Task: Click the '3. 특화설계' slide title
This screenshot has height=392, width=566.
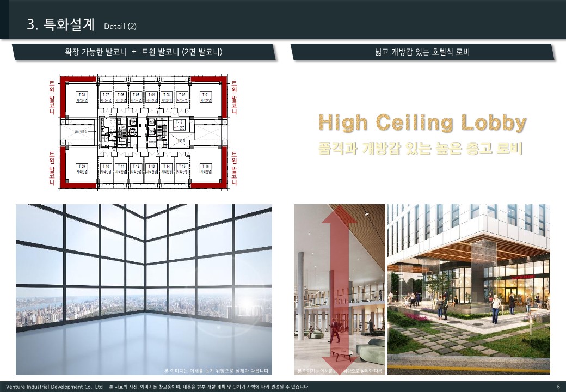Action: coord(61,25)
